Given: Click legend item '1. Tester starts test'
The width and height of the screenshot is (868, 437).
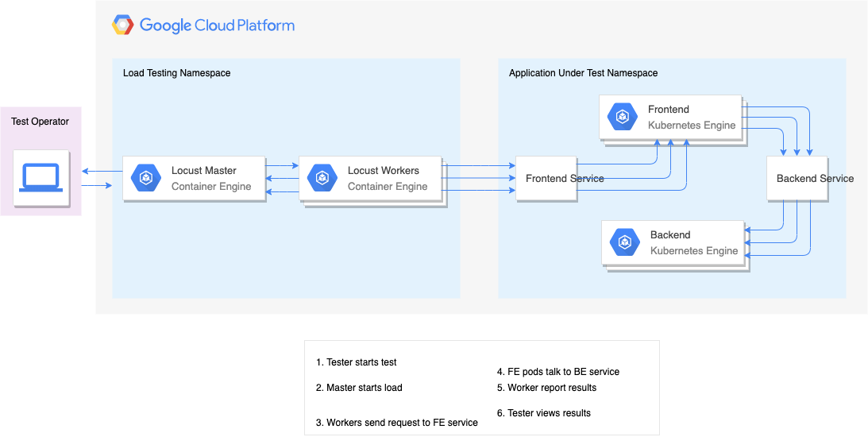Looking at the screenshot, I should 357,362.
